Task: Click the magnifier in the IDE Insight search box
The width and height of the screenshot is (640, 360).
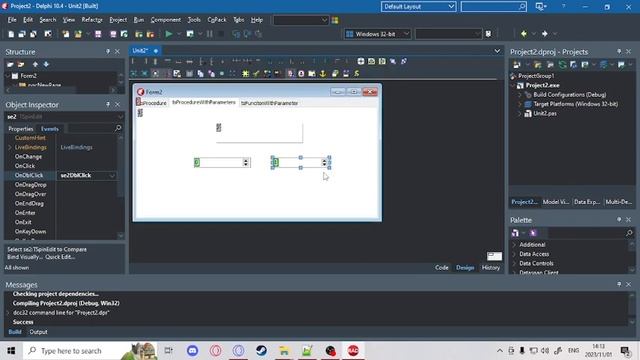Action: [522, 7]
